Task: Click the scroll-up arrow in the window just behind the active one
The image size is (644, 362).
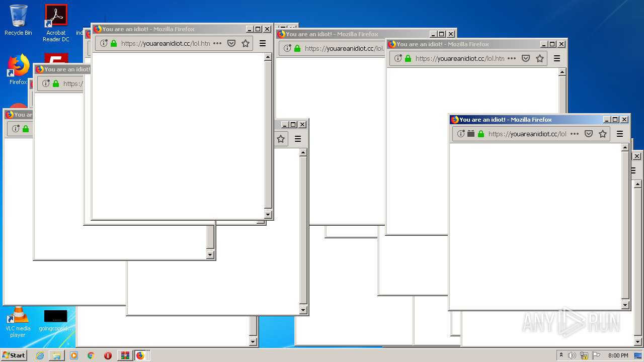Action: (562, 72)
